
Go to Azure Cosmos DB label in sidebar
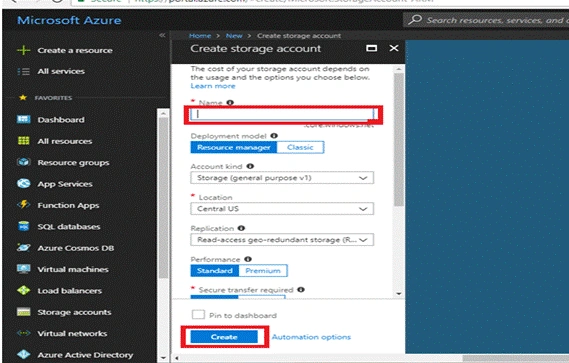point(76,248)
